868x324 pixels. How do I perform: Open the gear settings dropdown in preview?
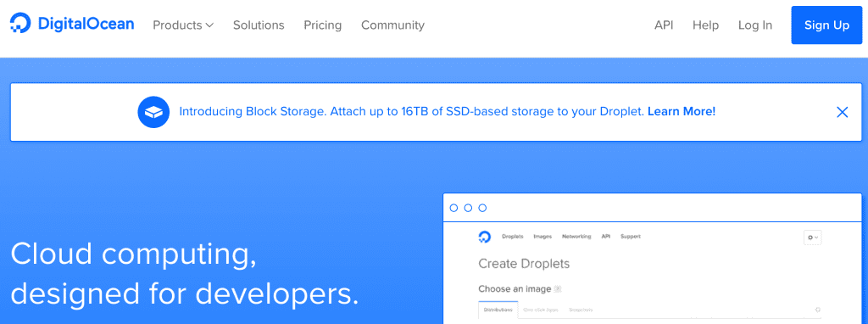813,237
